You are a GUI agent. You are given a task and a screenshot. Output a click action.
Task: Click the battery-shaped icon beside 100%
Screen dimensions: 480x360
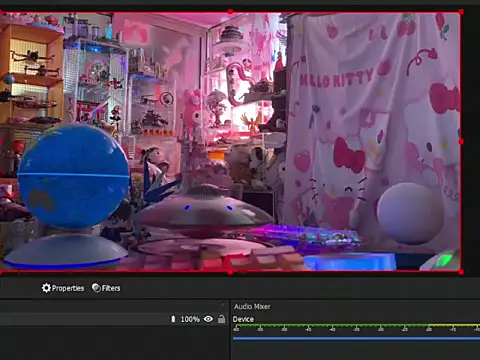pyautogui.click(x=173, y=319)
